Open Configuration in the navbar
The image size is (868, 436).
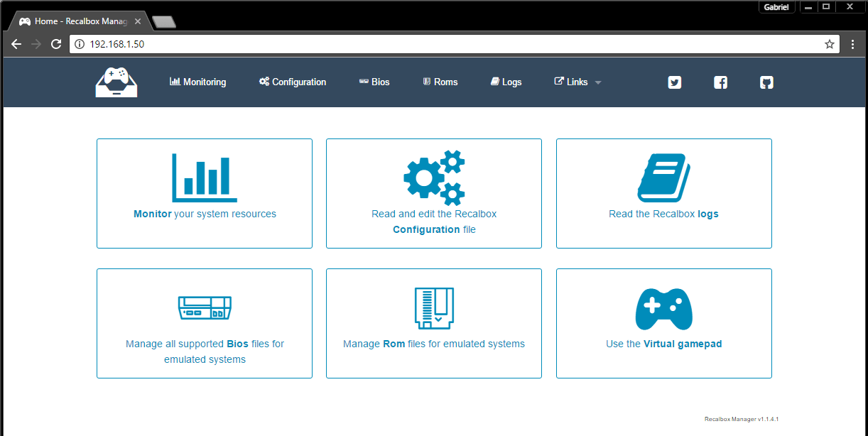pyautogui.click(x=293, y=82)
